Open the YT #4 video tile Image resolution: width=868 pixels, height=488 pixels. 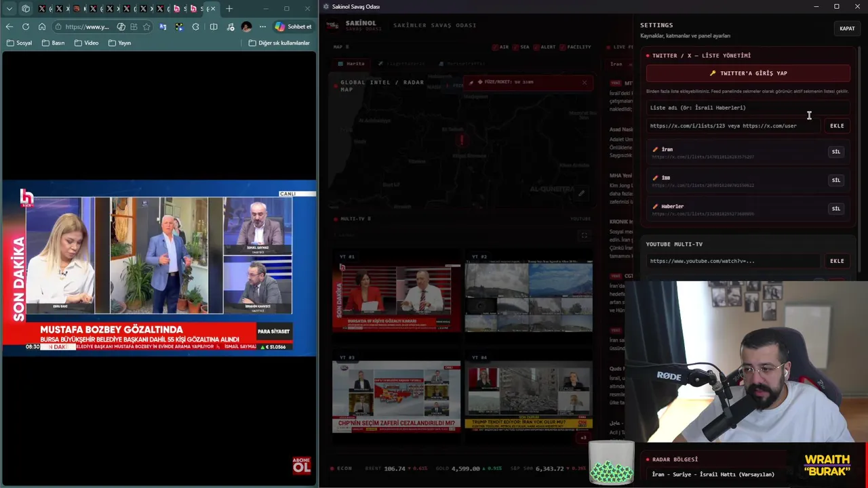pyautogui.click(x=528, y=397)
